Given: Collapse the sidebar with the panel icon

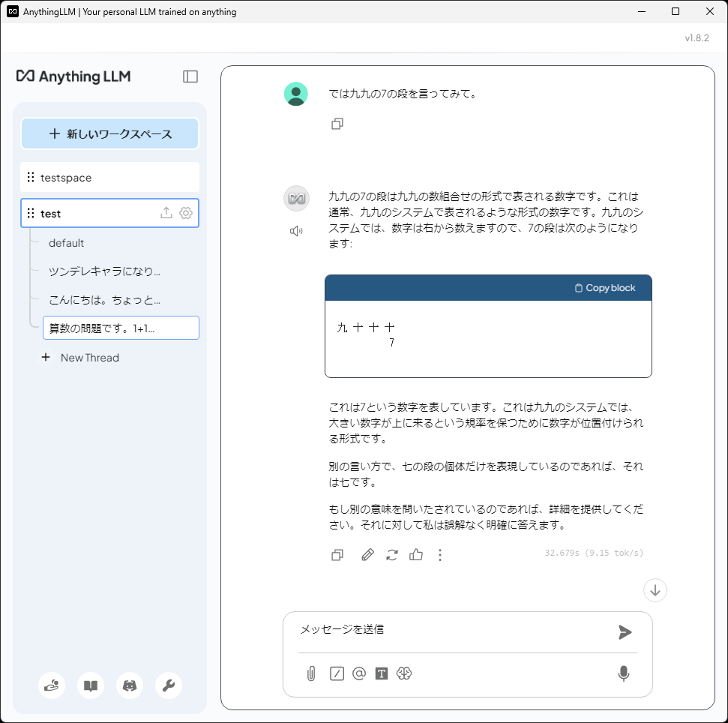Looking at the screenshot, I should click(190, 76).
